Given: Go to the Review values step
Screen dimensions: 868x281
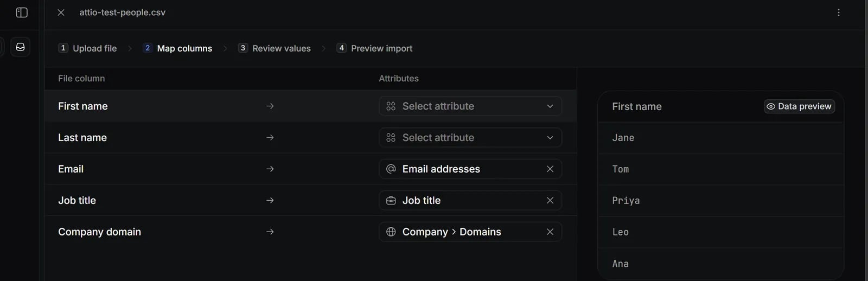Looking at the screenshot, I should click(275, 48).
